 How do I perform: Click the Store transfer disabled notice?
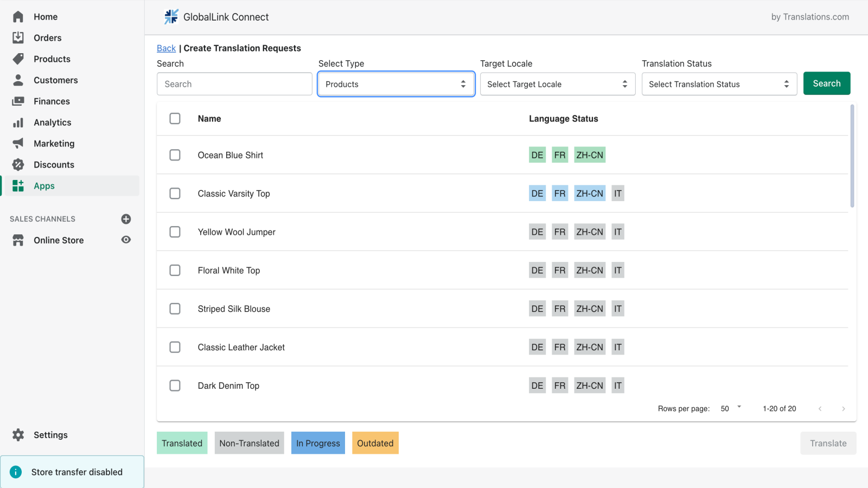[x=72, y=472]
